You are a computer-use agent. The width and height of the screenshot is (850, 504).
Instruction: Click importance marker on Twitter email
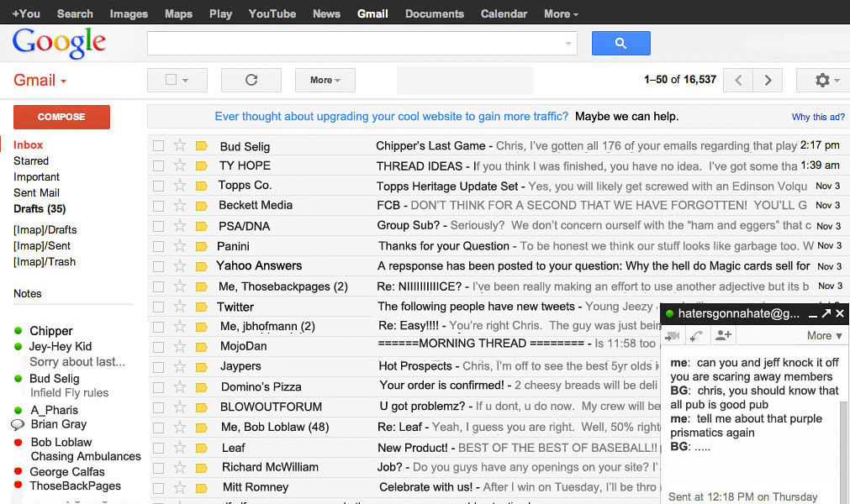pos(201,307)
